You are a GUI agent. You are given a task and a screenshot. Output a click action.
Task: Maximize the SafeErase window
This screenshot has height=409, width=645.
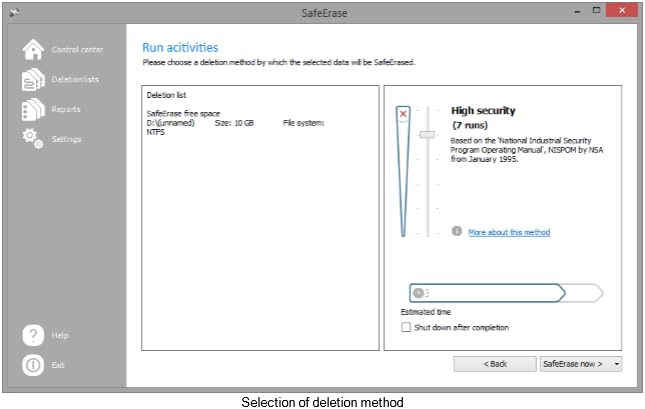pyautogui.click(x=596, y=10)
